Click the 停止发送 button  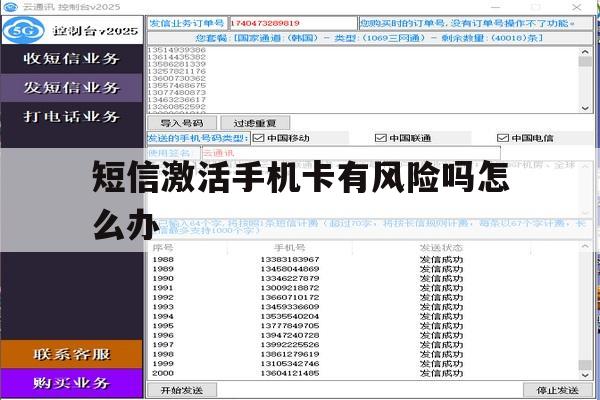(x=558, y=390)
